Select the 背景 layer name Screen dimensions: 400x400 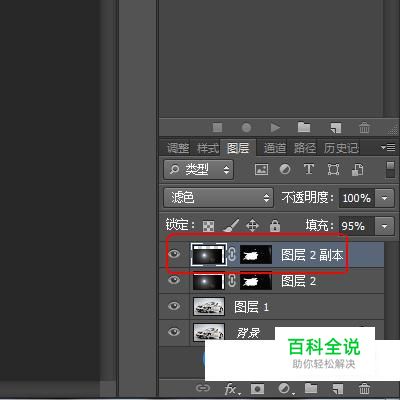[x=248, y=333]
